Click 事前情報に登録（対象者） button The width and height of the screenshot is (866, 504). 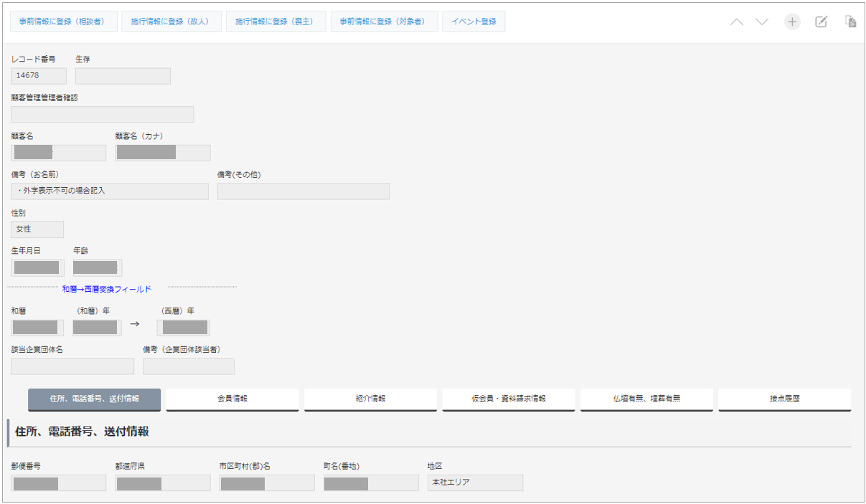pos(384,22)
